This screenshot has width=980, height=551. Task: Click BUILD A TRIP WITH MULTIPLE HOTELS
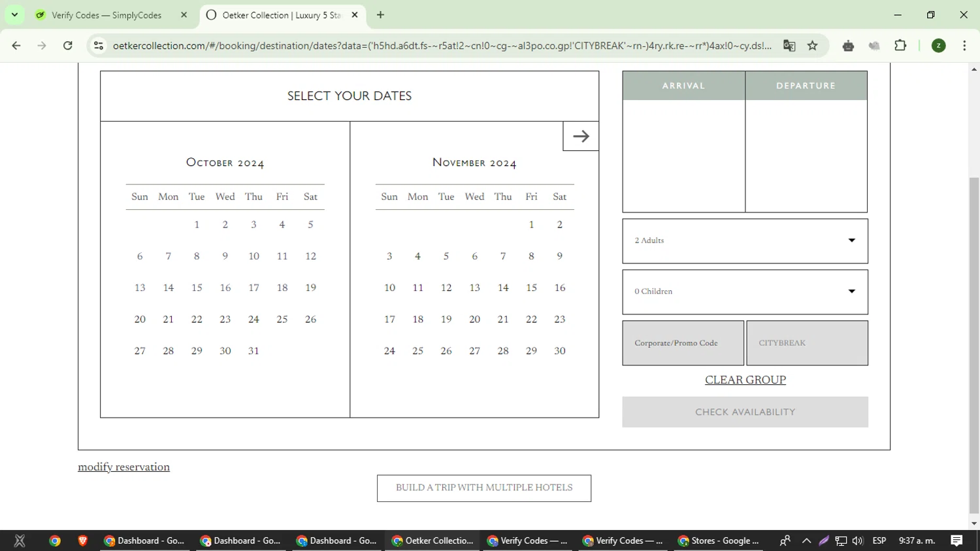tap(484, 488)
